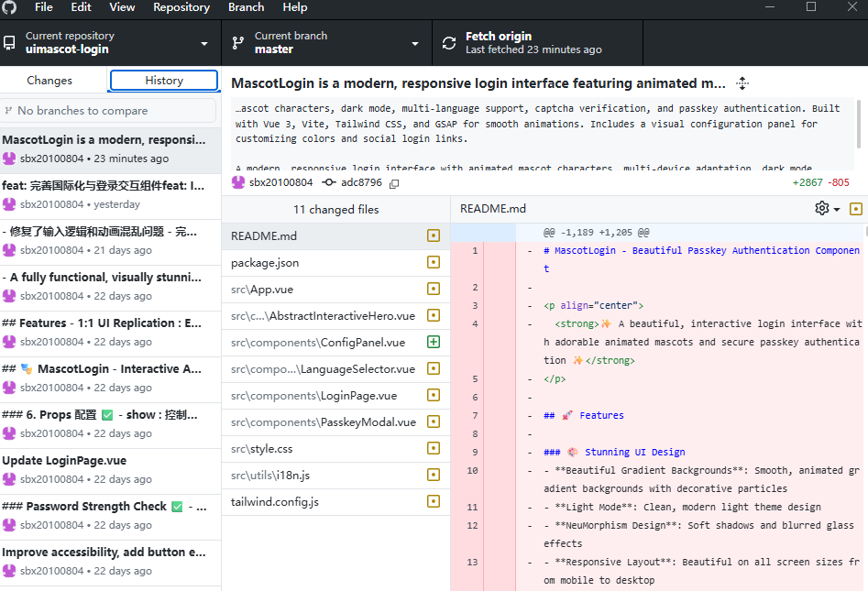868x591 pixels.
Task: Click the copy commit SHA icon
Action: pos(394,183)
